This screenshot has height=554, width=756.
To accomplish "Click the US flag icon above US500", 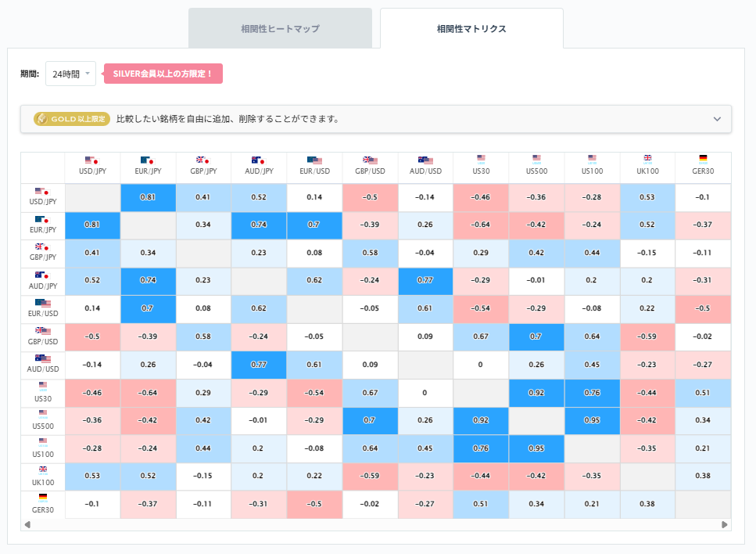I will coord(536,159).
